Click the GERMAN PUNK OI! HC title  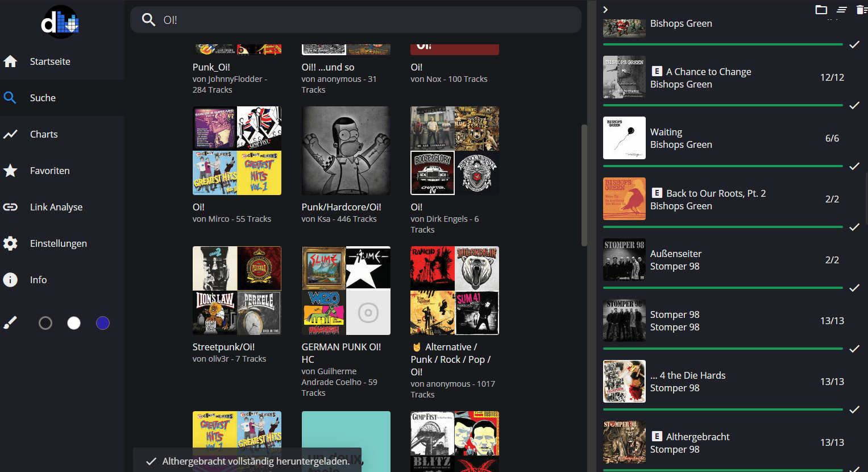coord(341,353)
